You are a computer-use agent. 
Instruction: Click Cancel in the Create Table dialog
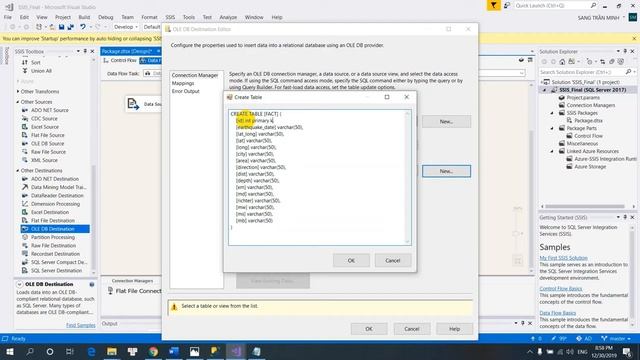(393, 260)
